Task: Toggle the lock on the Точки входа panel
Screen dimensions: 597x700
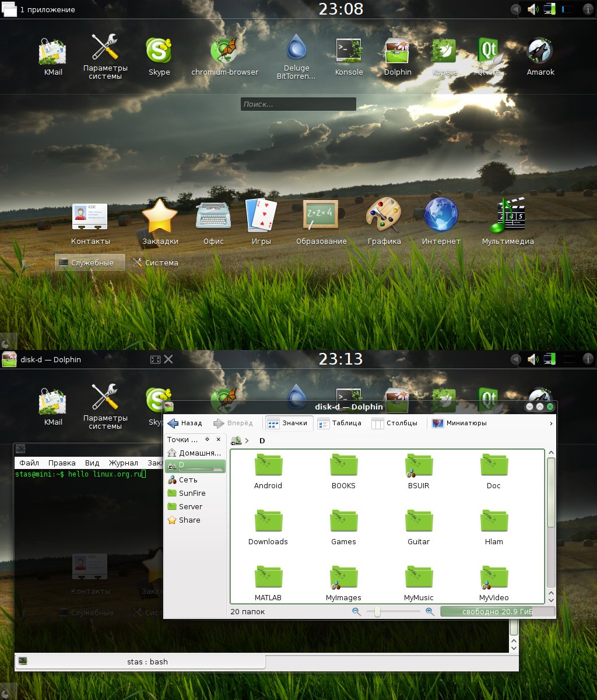Action: click(208, 439)
